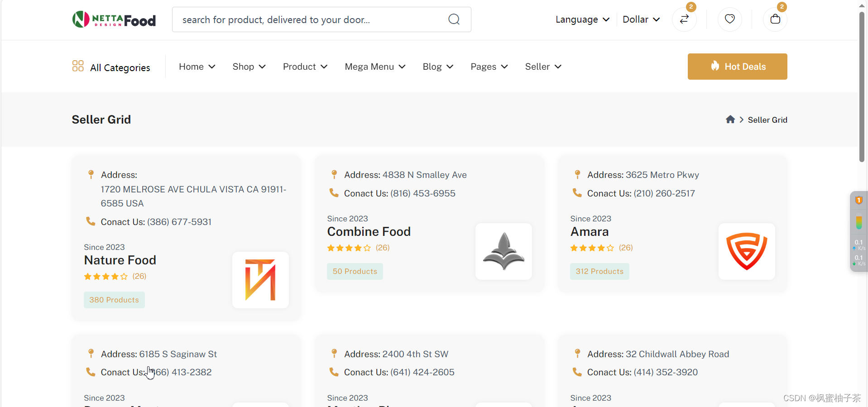
Task: Open the Seller menu dropdown
Action: point(543,67)
